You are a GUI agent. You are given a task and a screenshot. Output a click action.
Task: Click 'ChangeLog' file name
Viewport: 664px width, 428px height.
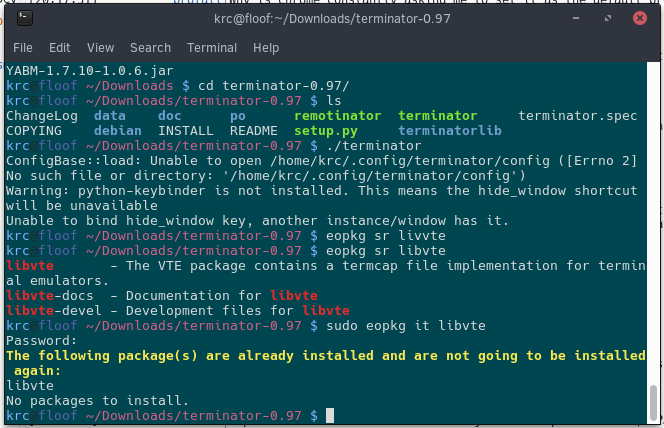(x=42, y=116)
